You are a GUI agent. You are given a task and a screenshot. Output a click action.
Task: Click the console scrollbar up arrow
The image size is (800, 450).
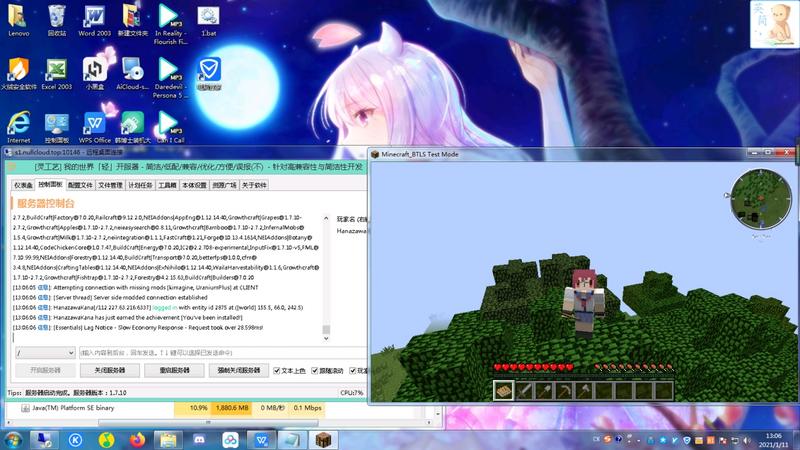[x=327, y=218]
